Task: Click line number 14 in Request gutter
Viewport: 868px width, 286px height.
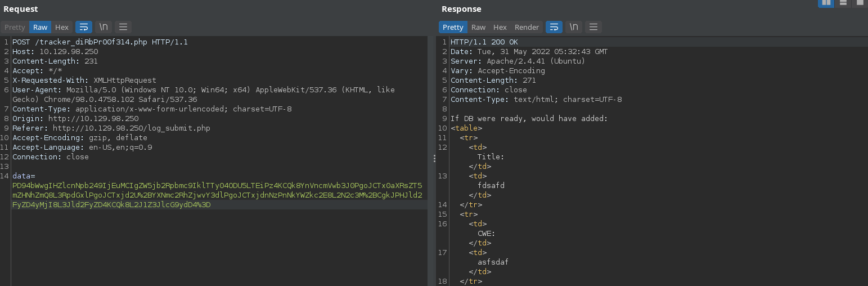Action: click(6, 176)
